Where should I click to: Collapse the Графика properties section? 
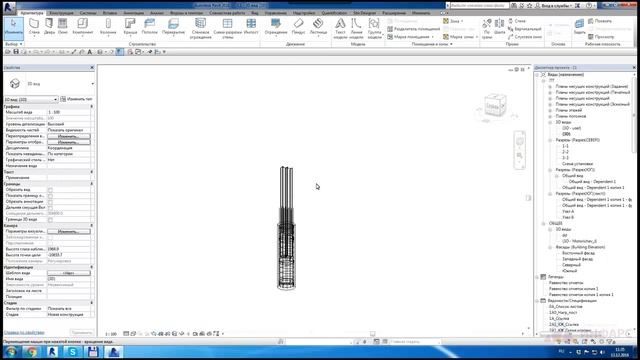pyautogui.click(x=91, y=107)
